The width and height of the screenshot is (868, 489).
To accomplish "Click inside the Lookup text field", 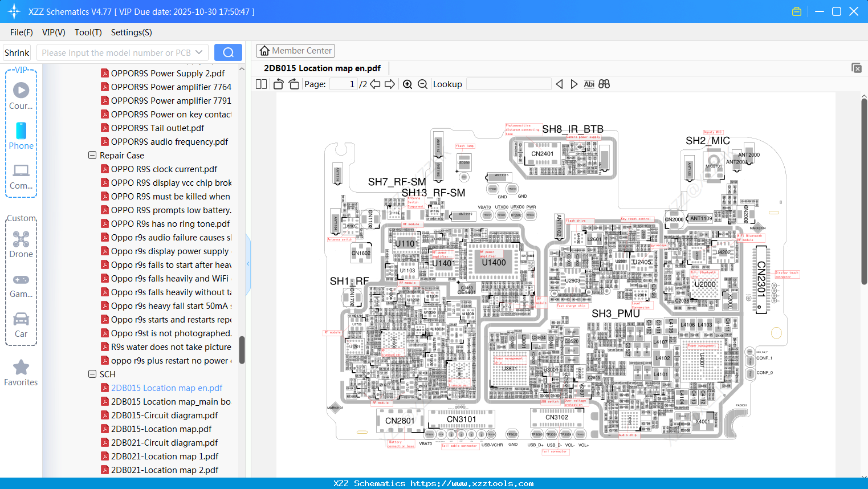I will point(509,84).
